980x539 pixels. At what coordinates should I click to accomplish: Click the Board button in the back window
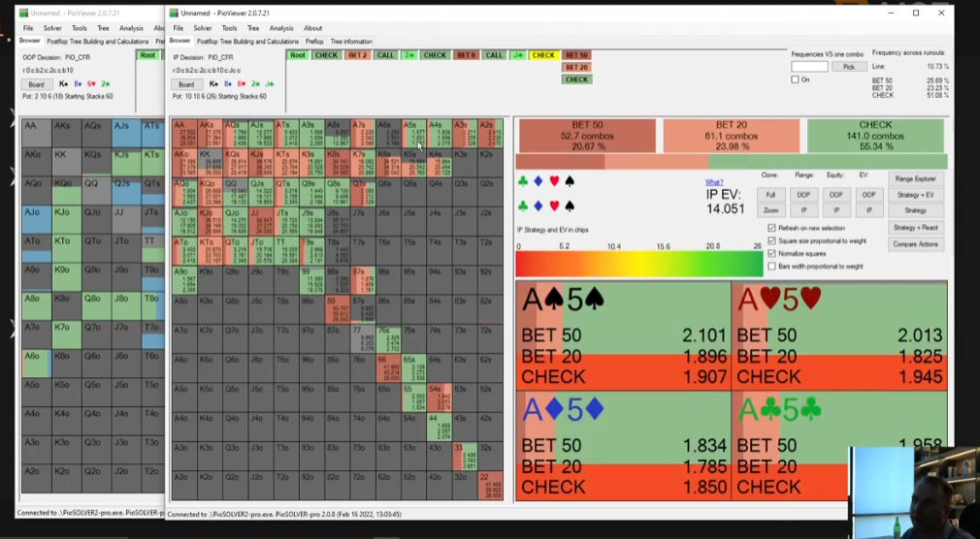coord(36,83)
